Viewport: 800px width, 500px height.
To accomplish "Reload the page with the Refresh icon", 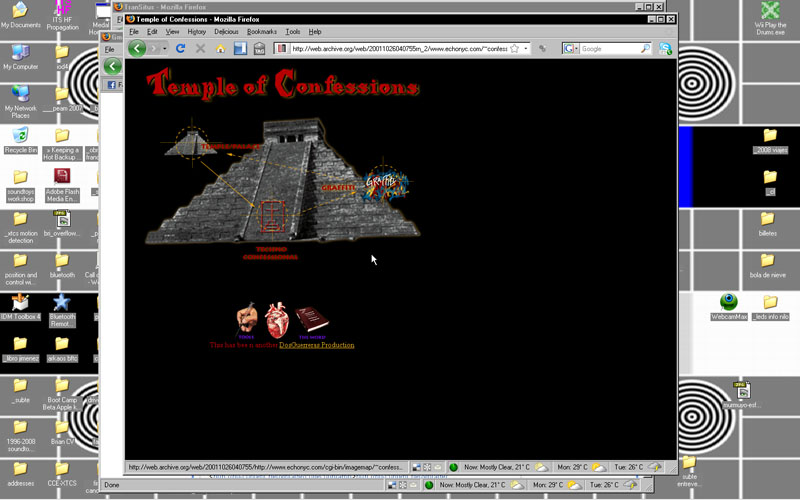I will (180, 48).
